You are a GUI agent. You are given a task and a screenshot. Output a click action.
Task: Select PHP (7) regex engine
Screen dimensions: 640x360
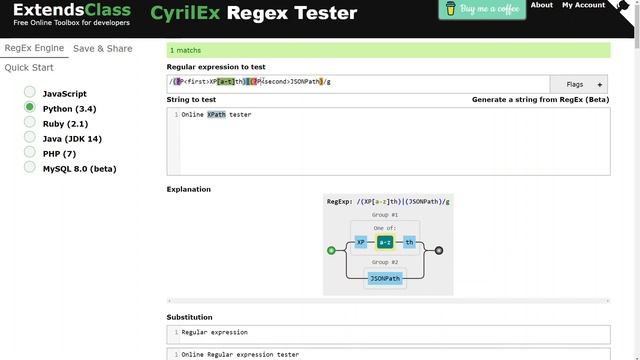(30, 152)
